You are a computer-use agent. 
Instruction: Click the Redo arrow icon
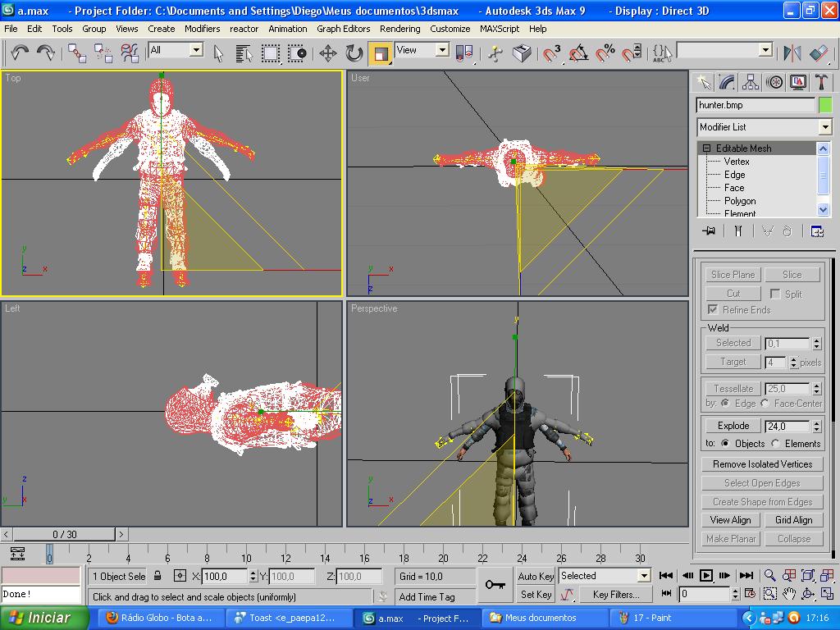coord(46,52)
